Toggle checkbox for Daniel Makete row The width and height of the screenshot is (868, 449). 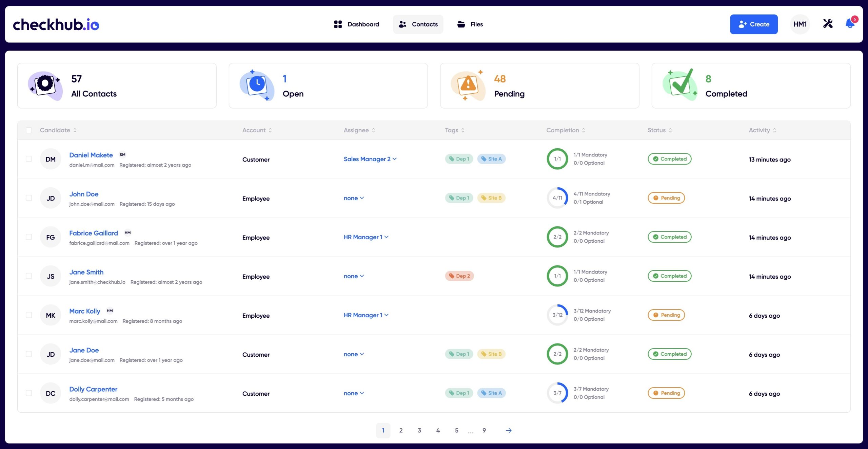[28, 158]
